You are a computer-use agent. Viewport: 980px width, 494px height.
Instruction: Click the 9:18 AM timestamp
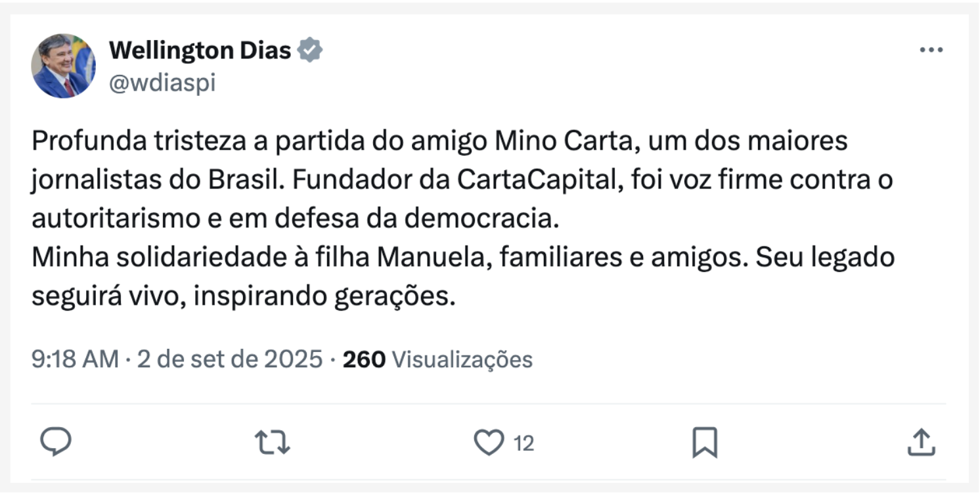click(x=75, y=359)
